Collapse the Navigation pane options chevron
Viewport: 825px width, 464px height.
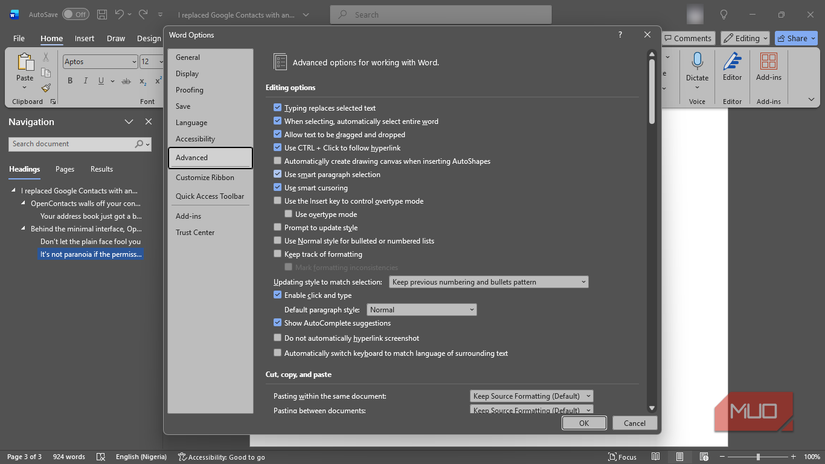(x=129, y=122)
